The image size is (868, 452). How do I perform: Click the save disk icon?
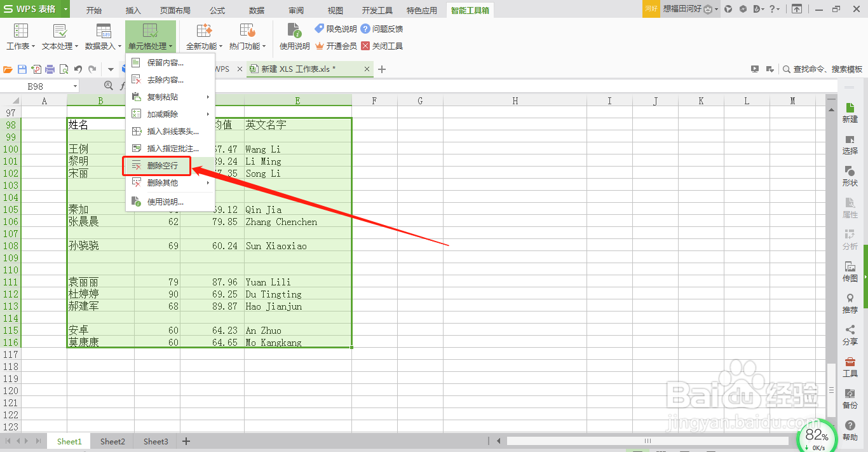[x=22, y=69]
